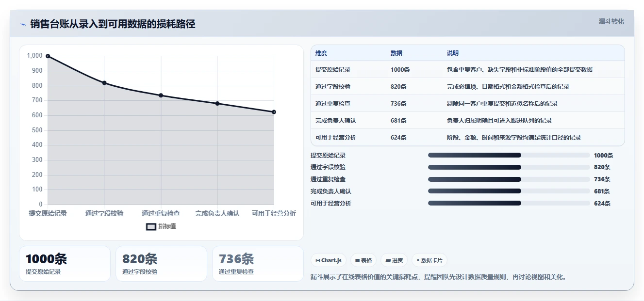Click the x-axis label 通过字段校验
Viewport: 644px width, 301px height.
104,213
